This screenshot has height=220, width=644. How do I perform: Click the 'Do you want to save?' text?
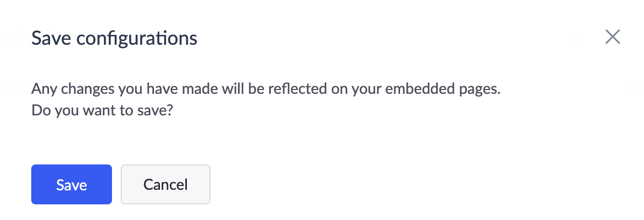point(105,111)
